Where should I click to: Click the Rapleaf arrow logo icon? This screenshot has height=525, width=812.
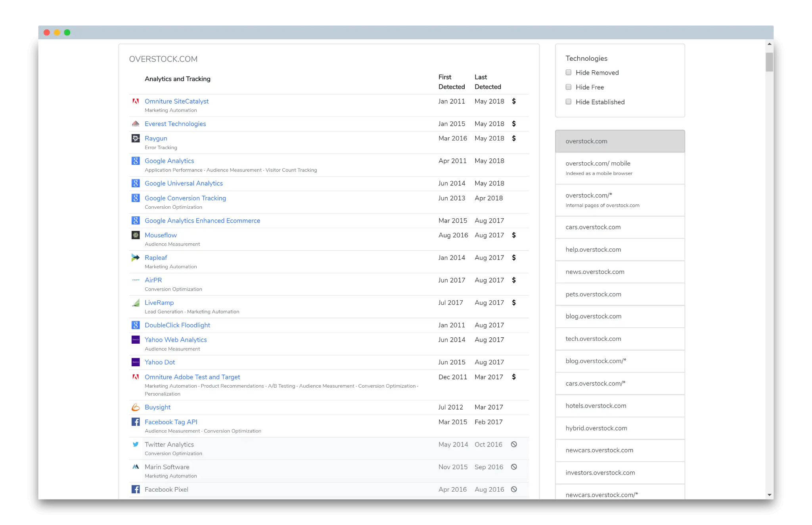(x=136, y=258)
